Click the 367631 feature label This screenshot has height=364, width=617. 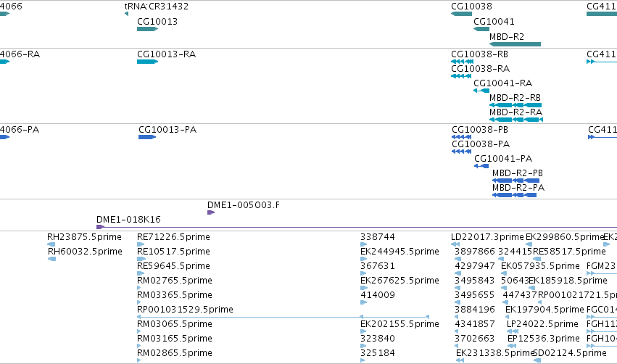377,266
